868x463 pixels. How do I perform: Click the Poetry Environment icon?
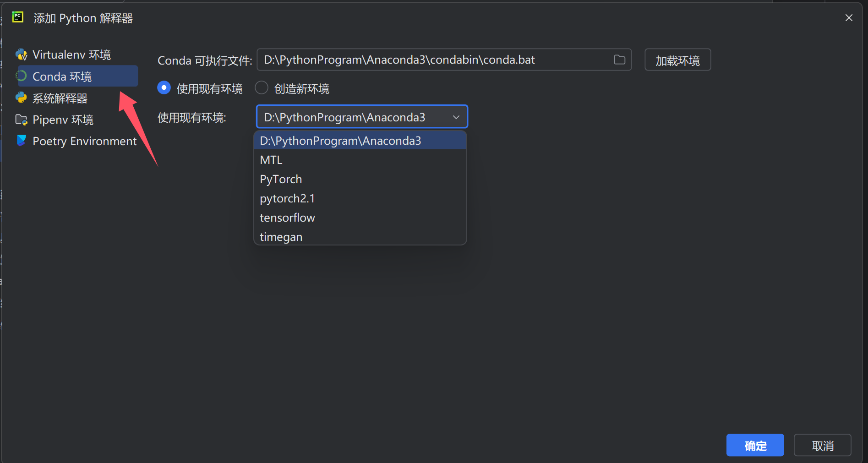(x=21, y=141)
